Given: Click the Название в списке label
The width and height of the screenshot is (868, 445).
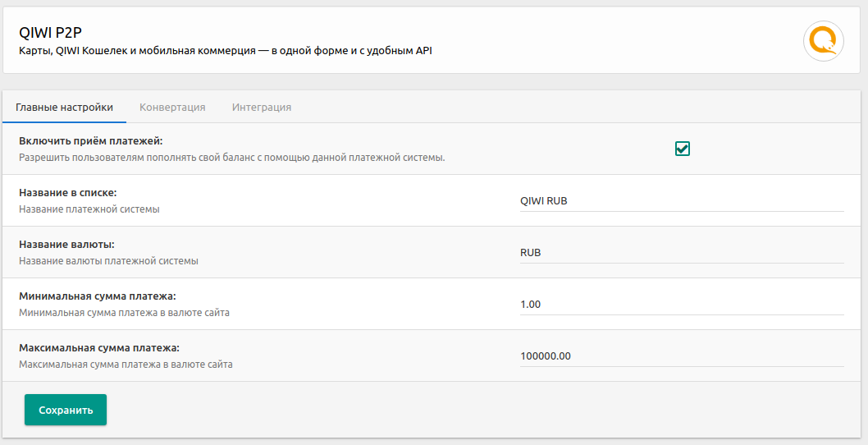Looking at the screenshot, I should pos(68,193).
